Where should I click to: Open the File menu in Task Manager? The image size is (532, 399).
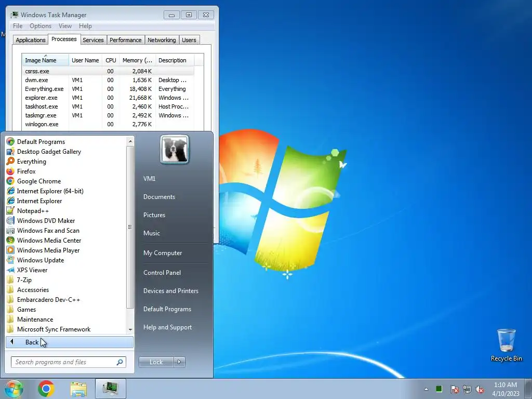(x=18, y=26)
